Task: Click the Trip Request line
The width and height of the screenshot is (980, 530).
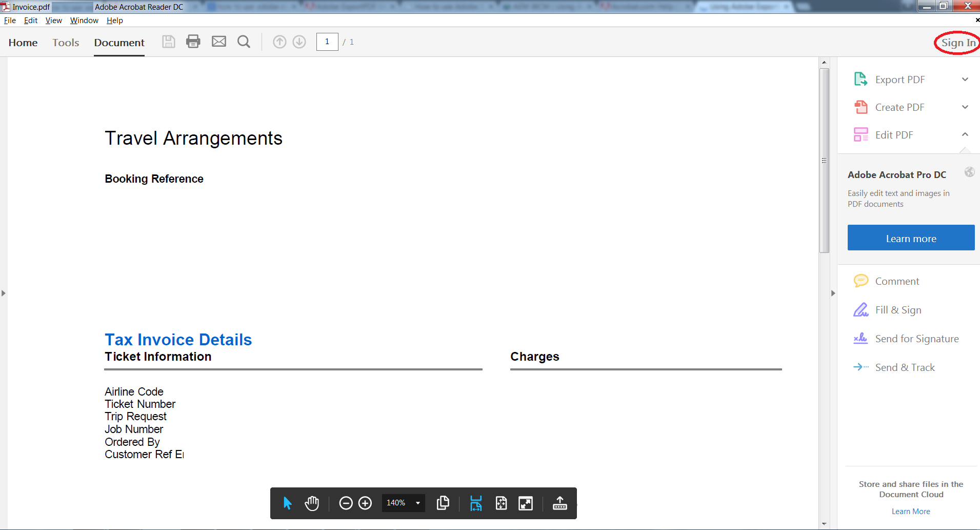Action: (x=135, y=417)
